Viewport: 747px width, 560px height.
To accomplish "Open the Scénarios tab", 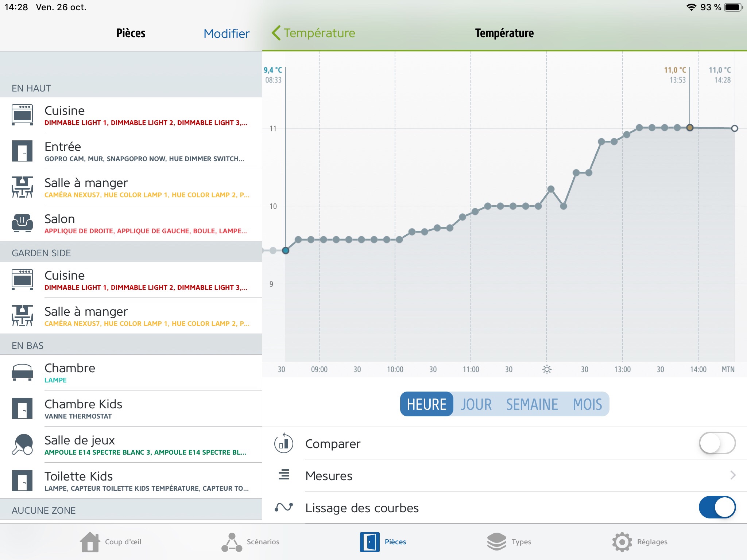I will (x=250, y=542).
